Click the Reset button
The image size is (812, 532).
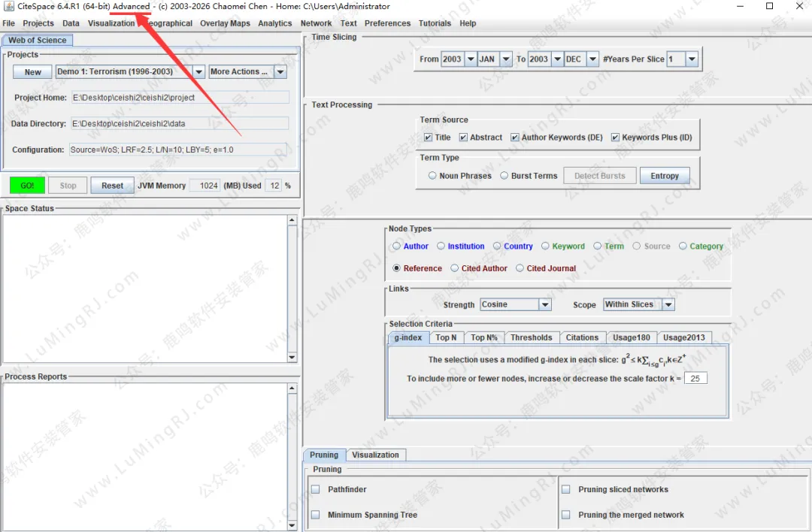(112, 186)
